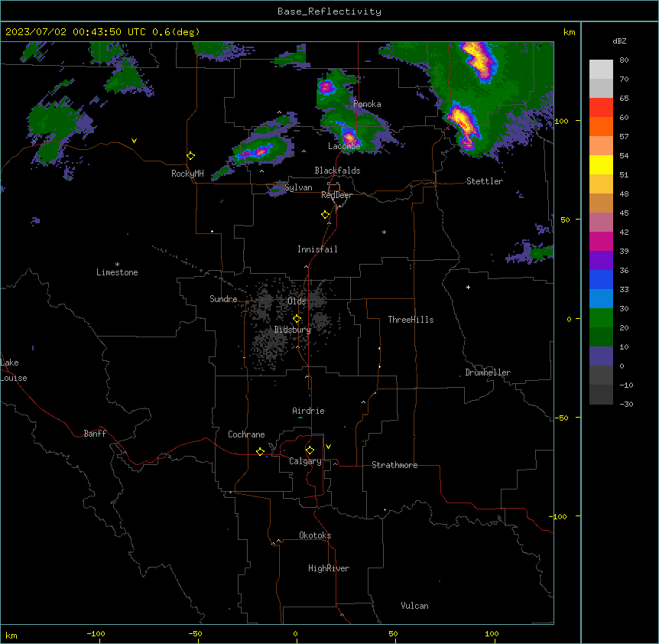The width and height of the screenshot is (659, 644).
Task: Pick the 33 to 30 dBZ light blue swatch
Action: tap(601, 299)
